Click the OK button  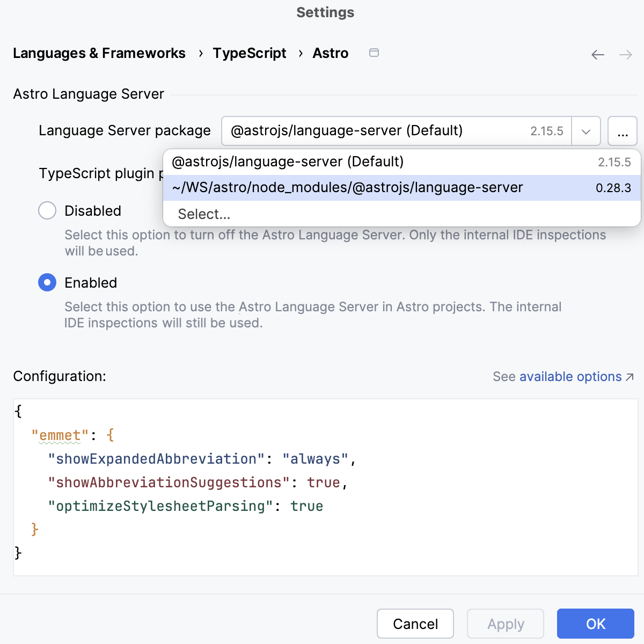click(x=595, y=624)
